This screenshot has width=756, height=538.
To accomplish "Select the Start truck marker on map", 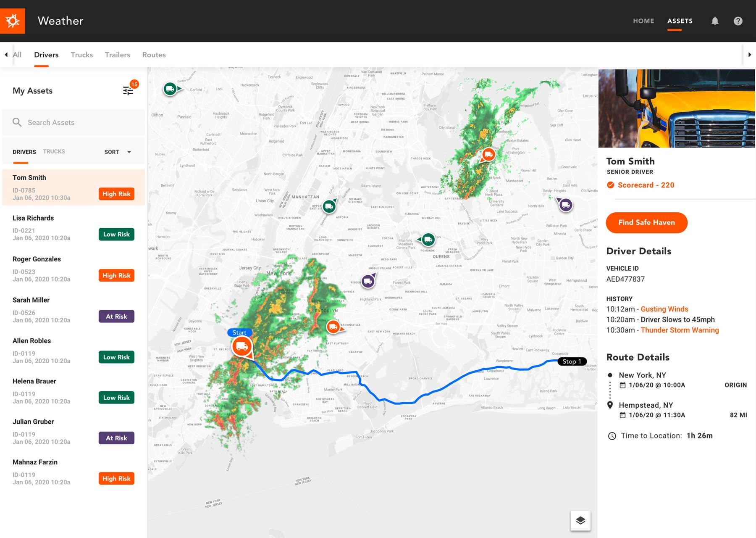I will (242, 347).
